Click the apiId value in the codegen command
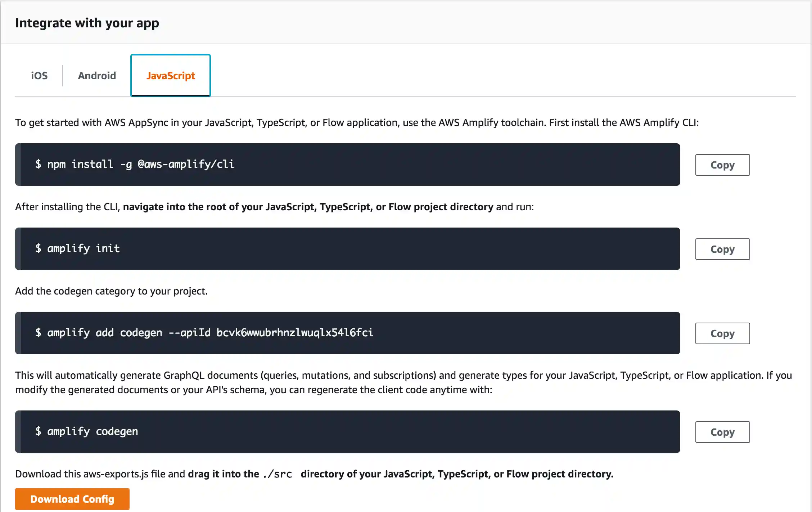This screenshot has width=812, height=512. tap(294, 333)
